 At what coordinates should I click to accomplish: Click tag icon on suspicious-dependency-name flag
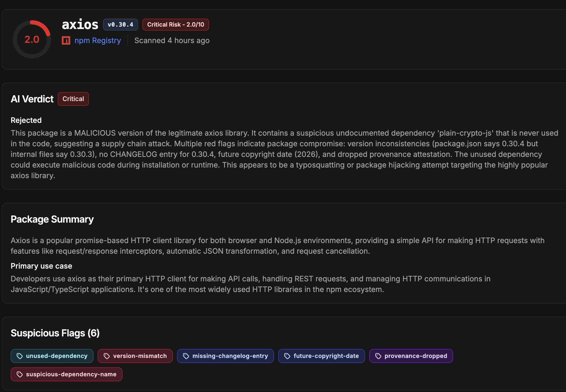pos(20,374)
